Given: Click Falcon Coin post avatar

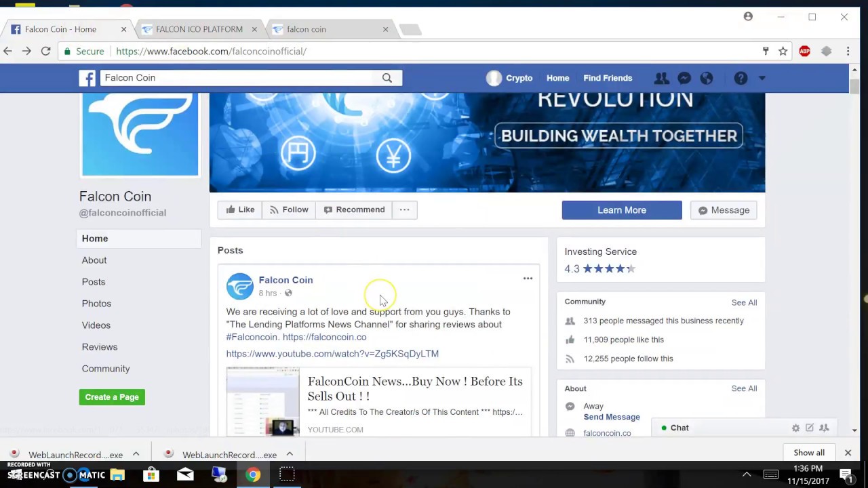Looking at the screenshot, I should pos(239,286).
